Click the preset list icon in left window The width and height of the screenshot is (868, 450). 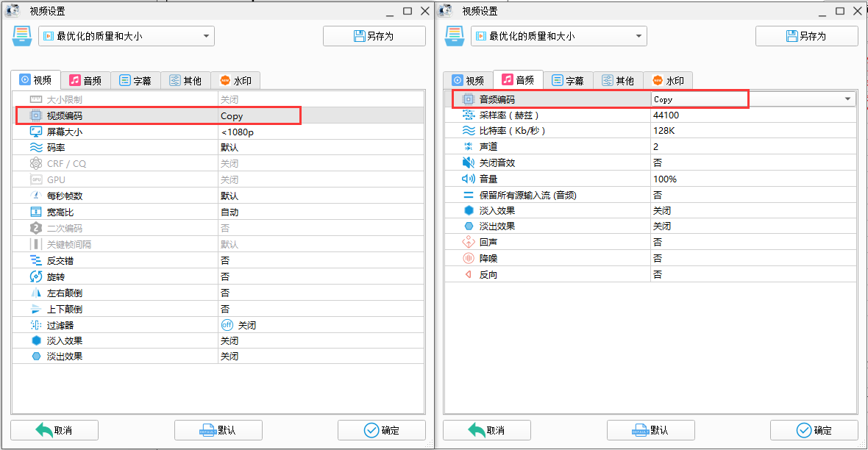click(x=21, y=36)
